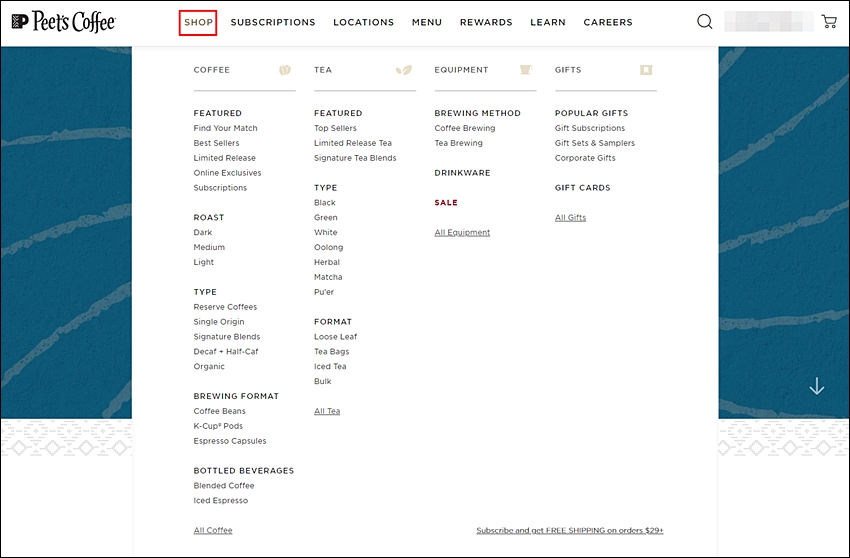Open Single Origin coffees
Screen dimensions: 850x558
[219, 322]
